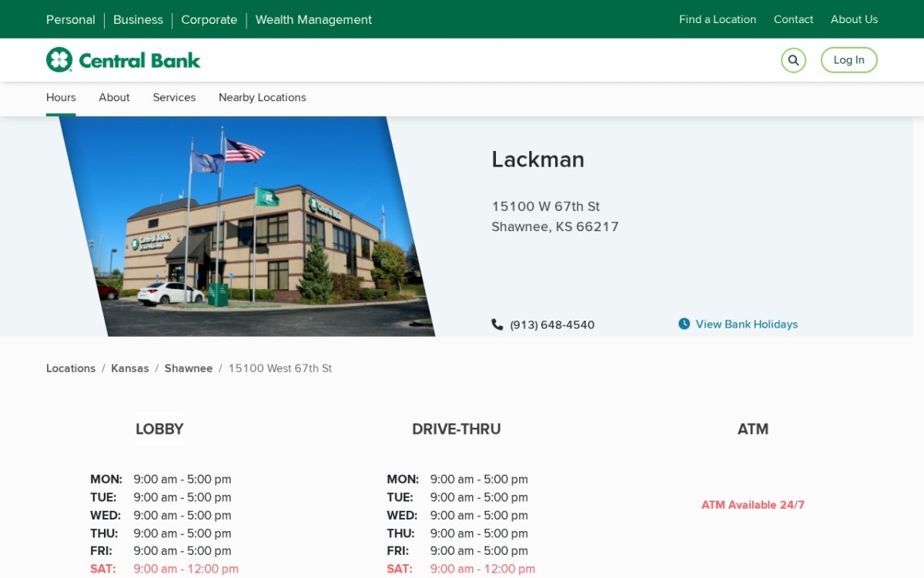Click the Drive-Thru THU hours row
Image resolution: width=924 pixels, height=578 pixels.
click(457, 533)
